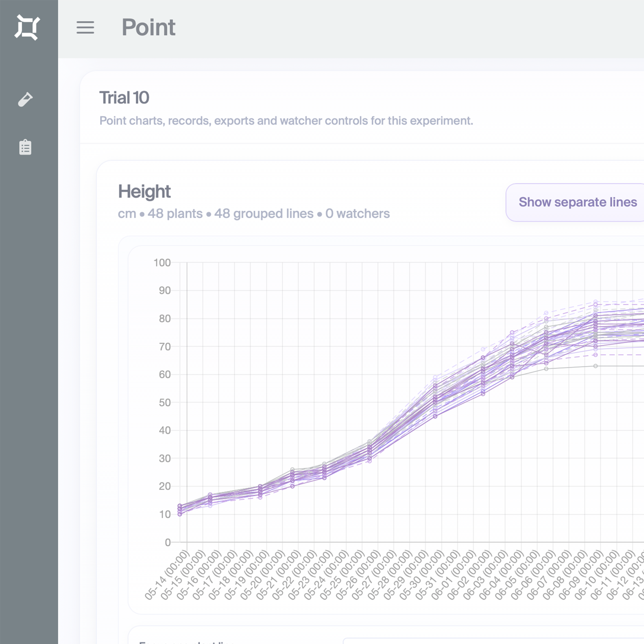Open the test tube experiments section

(x=25, y=99)
